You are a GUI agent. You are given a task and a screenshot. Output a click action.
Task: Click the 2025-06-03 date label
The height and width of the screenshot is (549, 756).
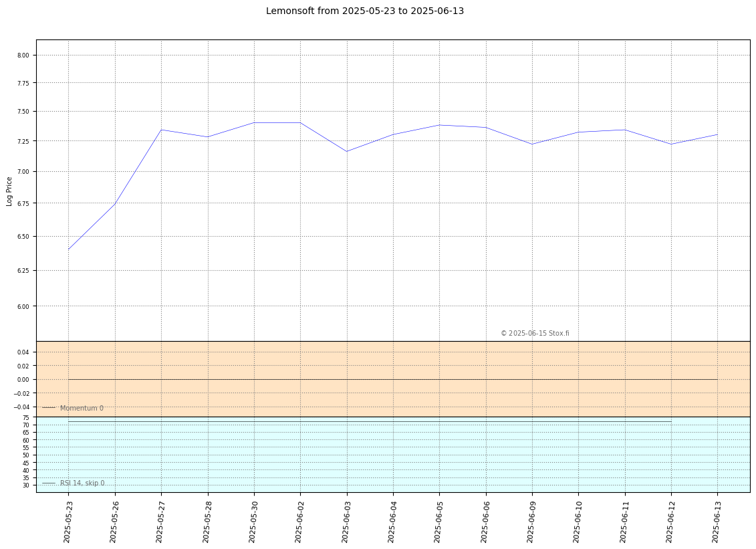click(x=346, y=522)
